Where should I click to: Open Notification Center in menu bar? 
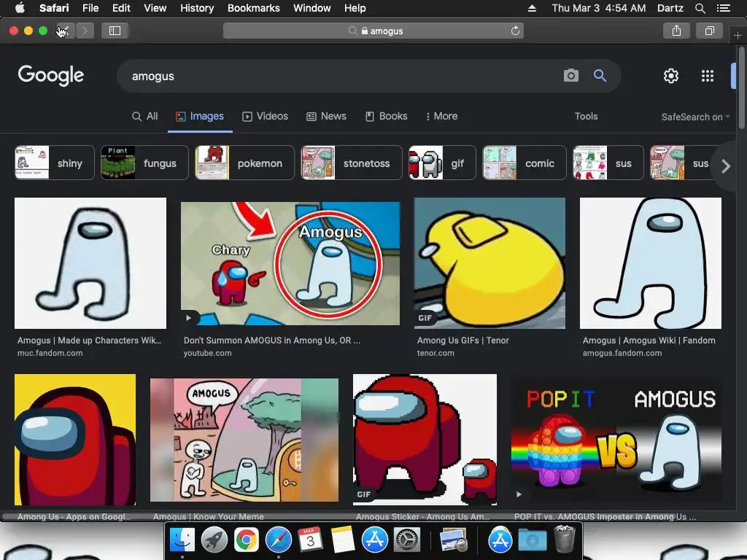723,8
